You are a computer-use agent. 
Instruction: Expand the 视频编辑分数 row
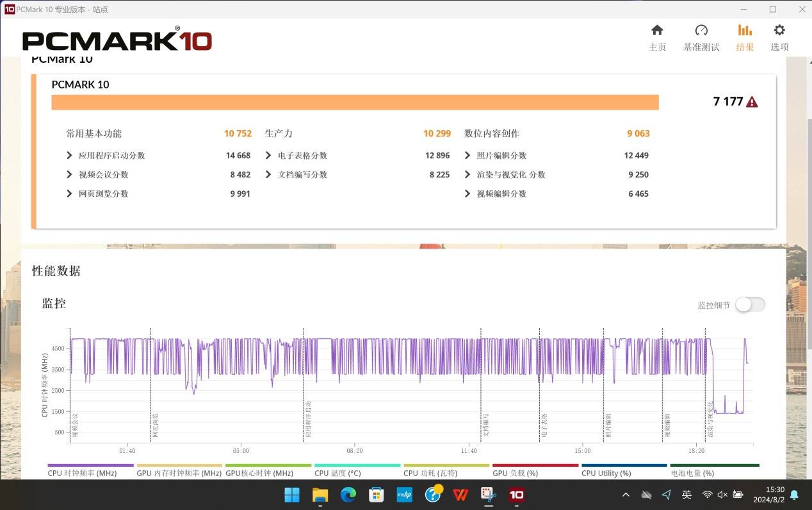tap(467, 193)
